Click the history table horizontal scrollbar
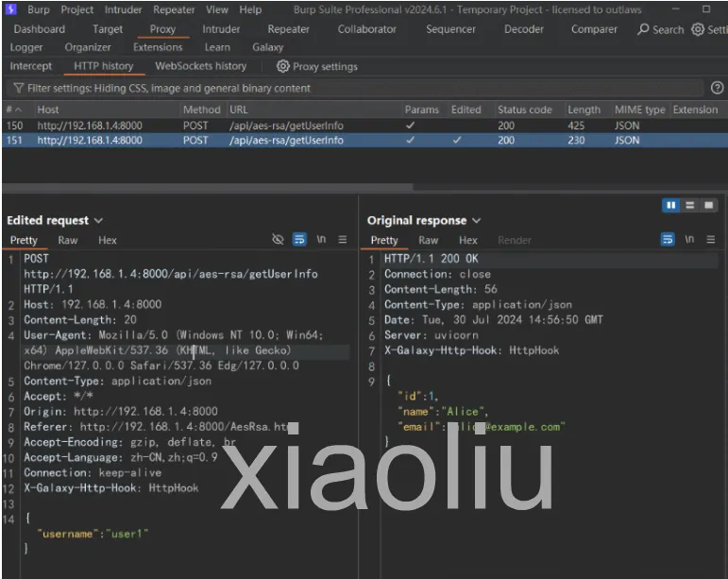Screen dimensions: 728x579 pyautogui.click(x=208, y=187)
